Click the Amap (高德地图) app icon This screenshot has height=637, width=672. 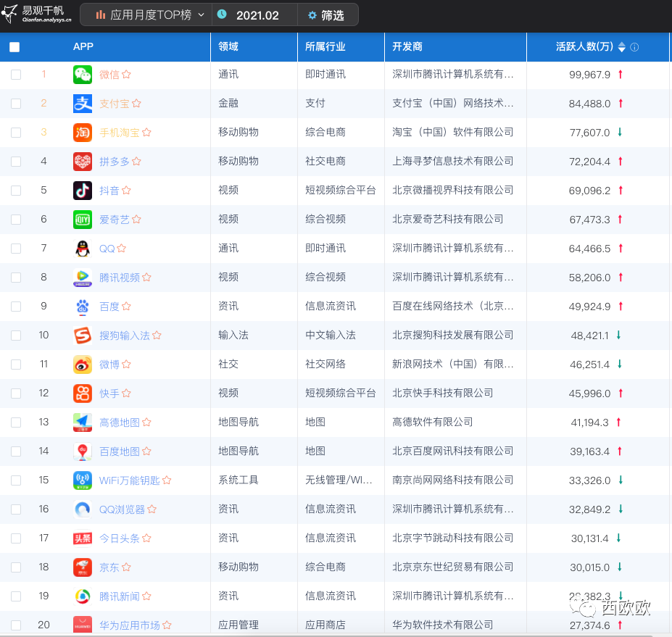click(x=83, y=422)
